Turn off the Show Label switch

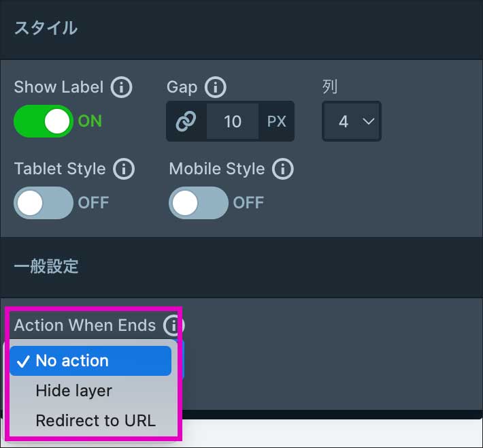(44, 121)
